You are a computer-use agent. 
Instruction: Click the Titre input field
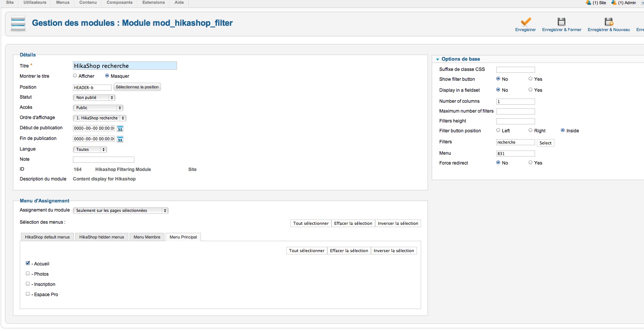(x=125, y=66)
